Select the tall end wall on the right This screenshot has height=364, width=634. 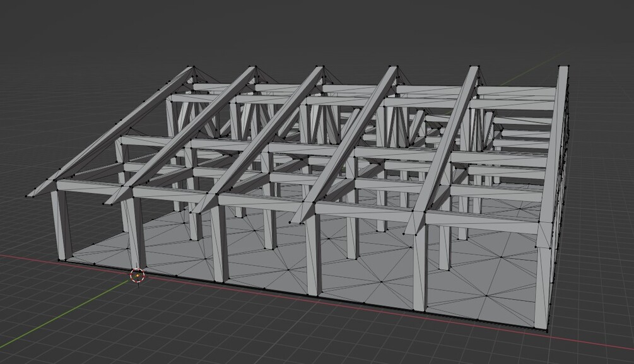point(551,198)
